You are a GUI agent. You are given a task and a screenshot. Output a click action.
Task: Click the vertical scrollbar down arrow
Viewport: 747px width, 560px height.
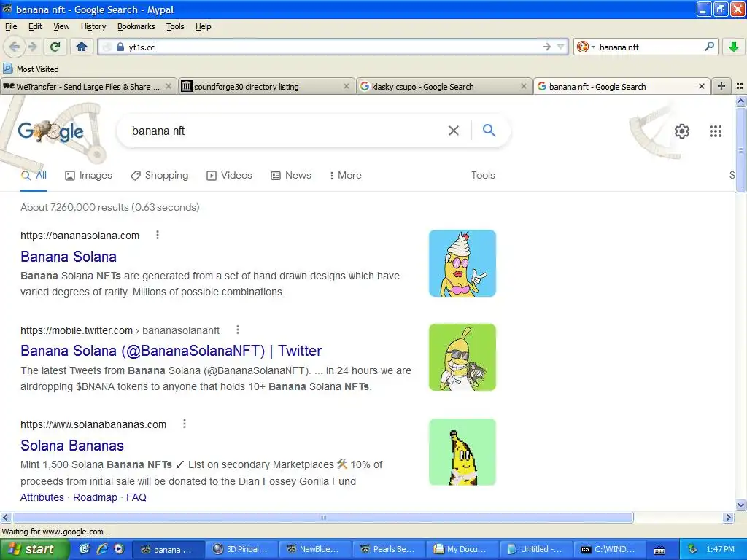coord(741,505)
